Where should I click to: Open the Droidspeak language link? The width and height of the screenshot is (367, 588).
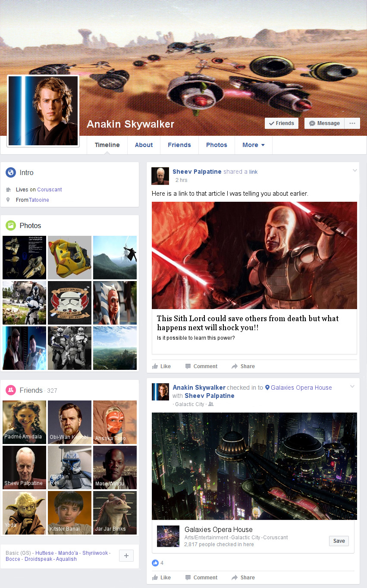coord(38,559)
